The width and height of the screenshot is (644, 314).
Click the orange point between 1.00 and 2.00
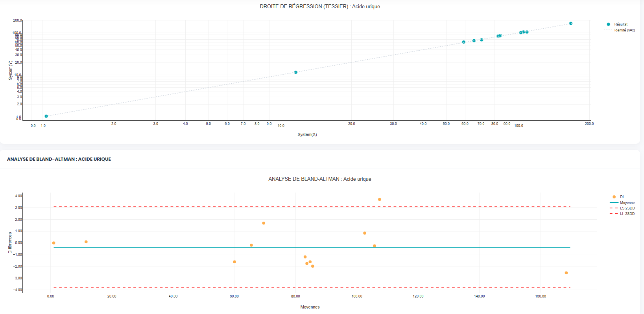pos(264,223)
